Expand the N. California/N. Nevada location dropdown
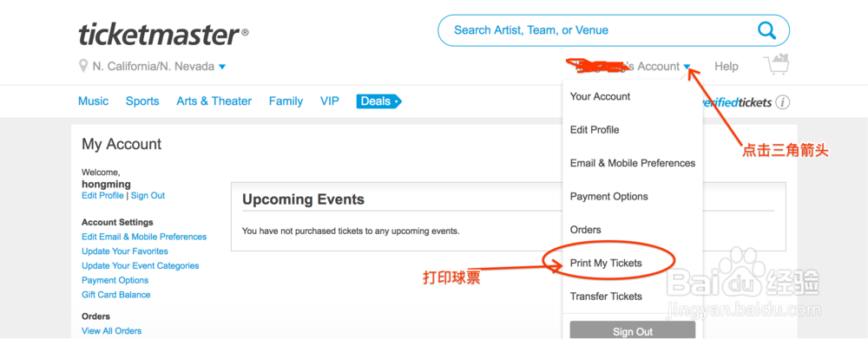This screenshot has width=868, height=339. point(222,67)
